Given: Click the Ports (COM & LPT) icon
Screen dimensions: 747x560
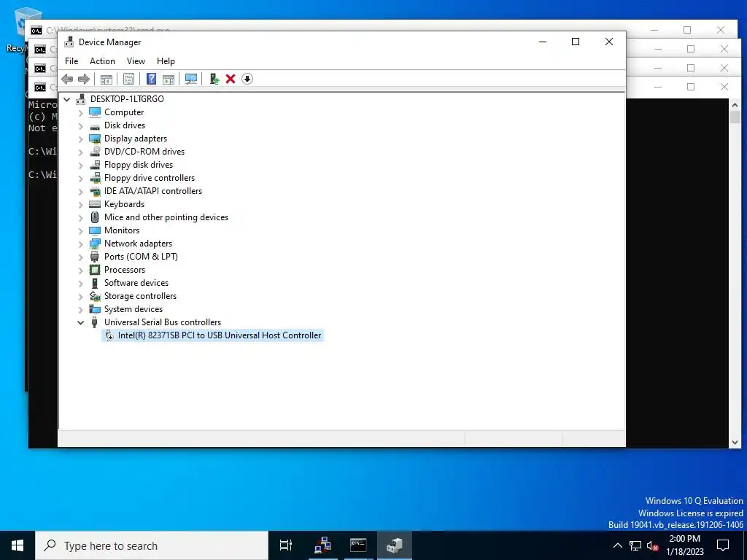Looking at the screenshot, I should pos(95,257).
